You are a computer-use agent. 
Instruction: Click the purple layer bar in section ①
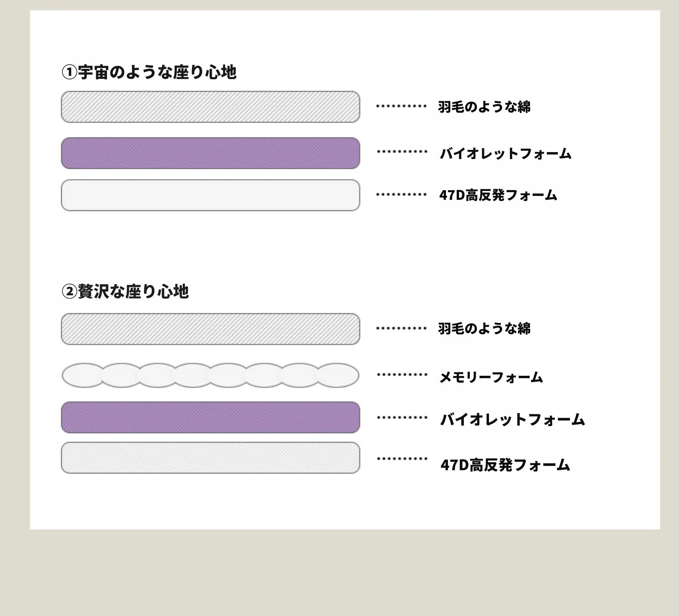pos(211,153)
